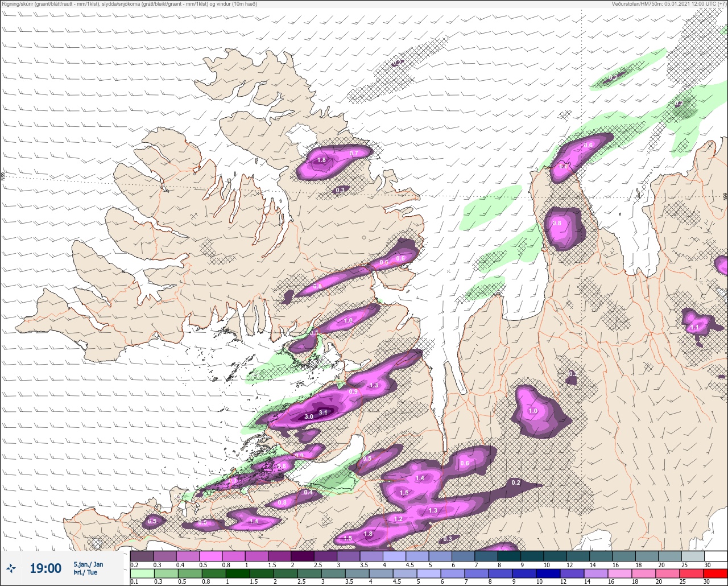Click the pinwheel icon beside the 19:00 time
The height and width of the screenshot is (586, 728).
pos(11,568)
